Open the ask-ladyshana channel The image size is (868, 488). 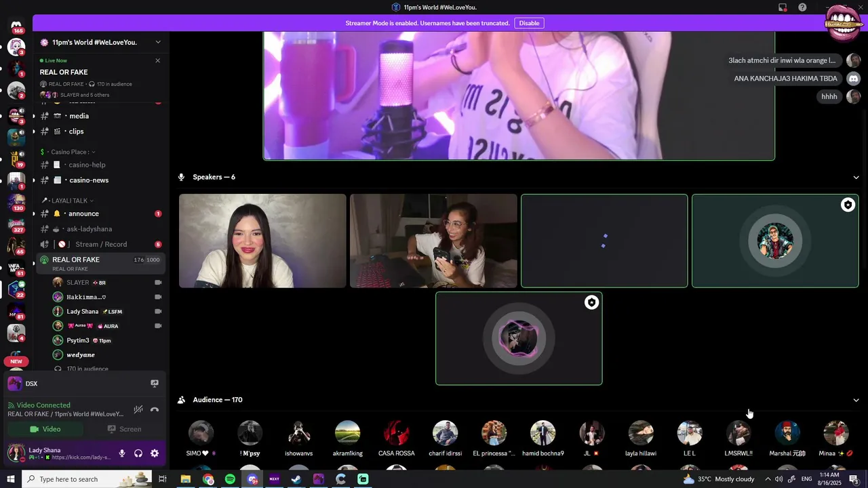100,229
